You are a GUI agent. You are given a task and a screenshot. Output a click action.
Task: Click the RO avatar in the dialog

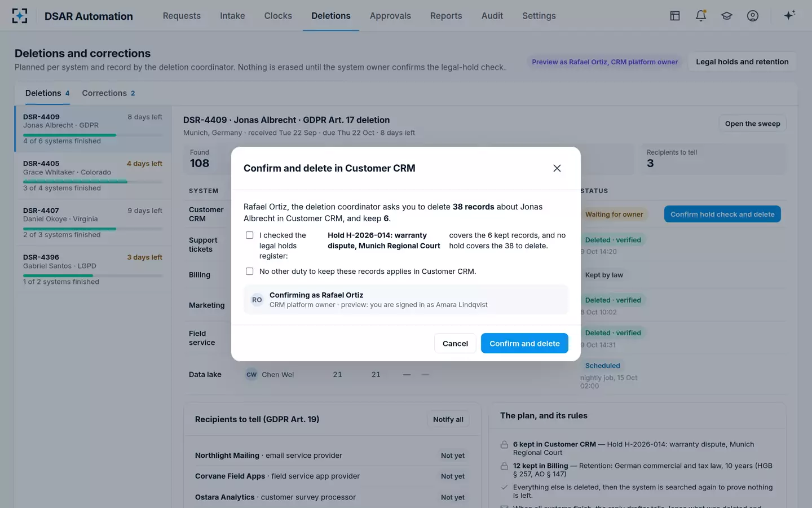coord(257,300)
